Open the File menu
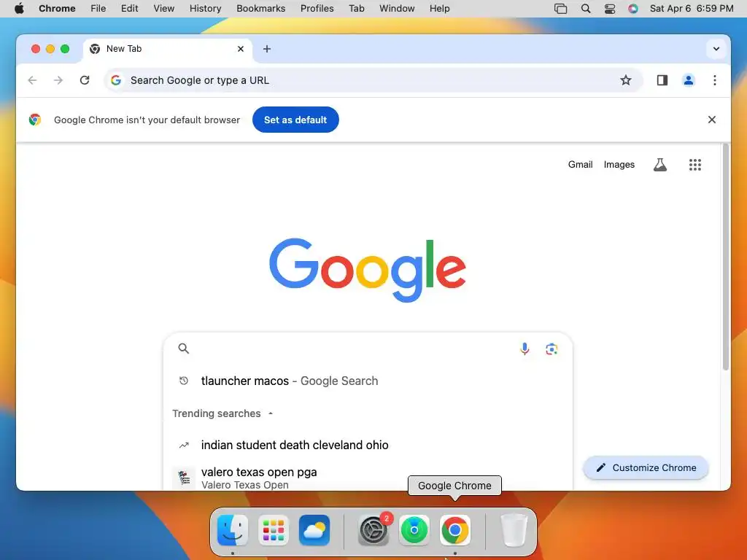 pyautogui.click(x=98, y=9)
